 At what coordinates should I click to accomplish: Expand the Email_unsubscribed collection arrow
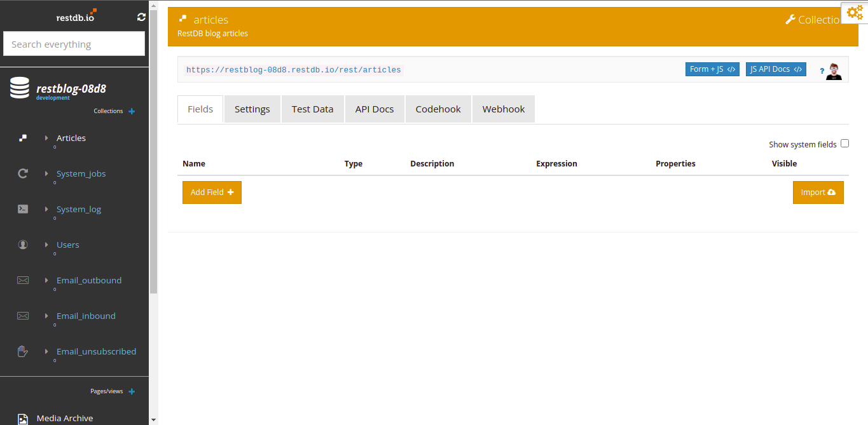point(46,351)
